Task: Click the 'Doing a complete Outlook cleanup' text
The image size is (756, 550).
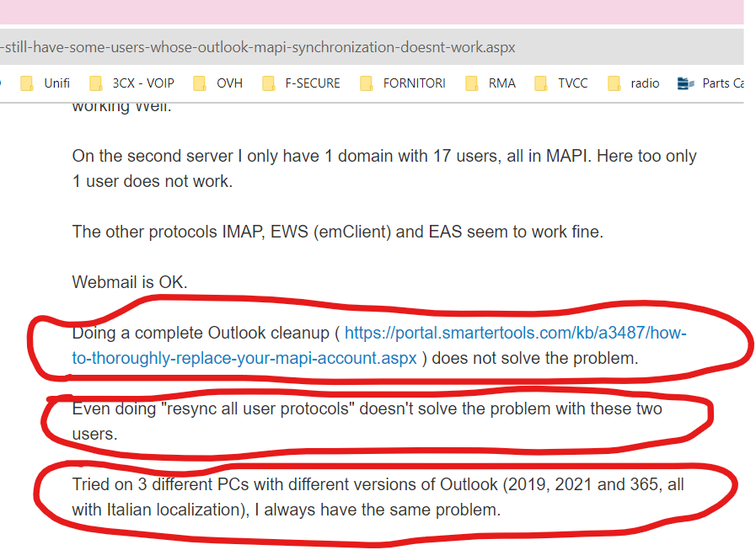Action: [x=202, y=334]
